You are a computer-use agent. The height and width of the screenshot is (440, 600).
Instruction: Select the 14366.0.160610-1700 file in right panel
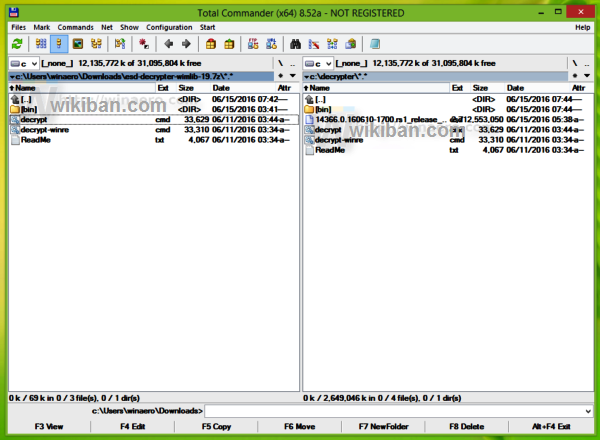[x=447, y=119]
